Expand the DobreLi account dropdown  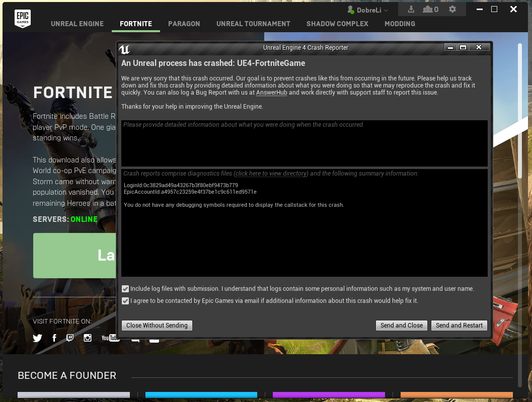click(386, 11)
